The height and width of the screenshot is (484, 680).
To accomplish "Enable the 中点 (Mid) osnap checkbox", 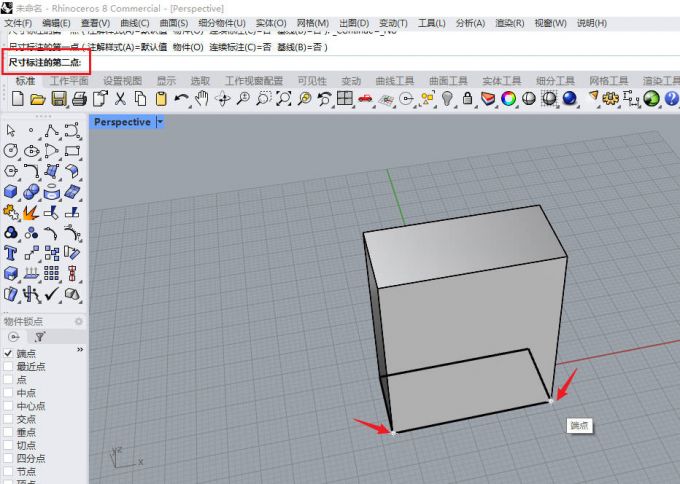I will [8, 393].
